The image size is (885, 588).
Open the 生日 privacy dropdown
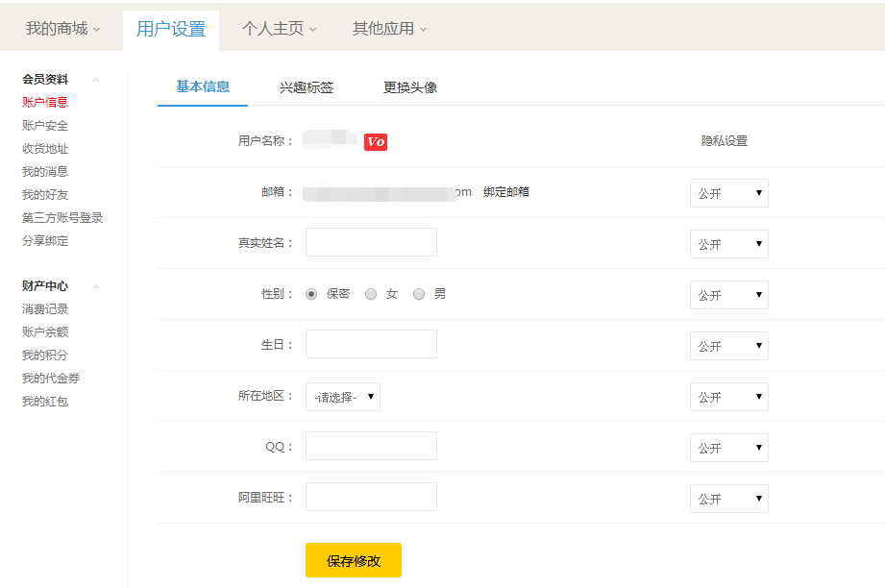(x=728, y=345)
